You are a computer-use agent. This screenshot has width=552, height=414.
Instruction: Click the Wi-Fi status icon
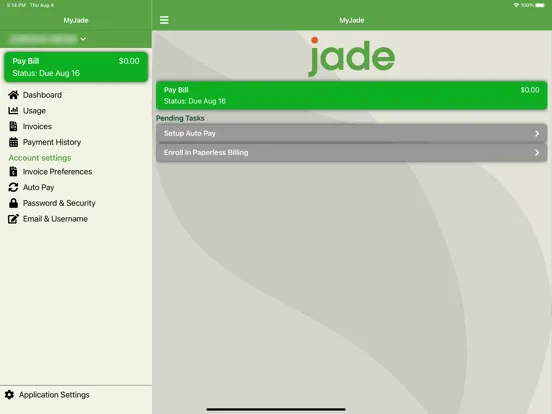(x=516, y=5)
